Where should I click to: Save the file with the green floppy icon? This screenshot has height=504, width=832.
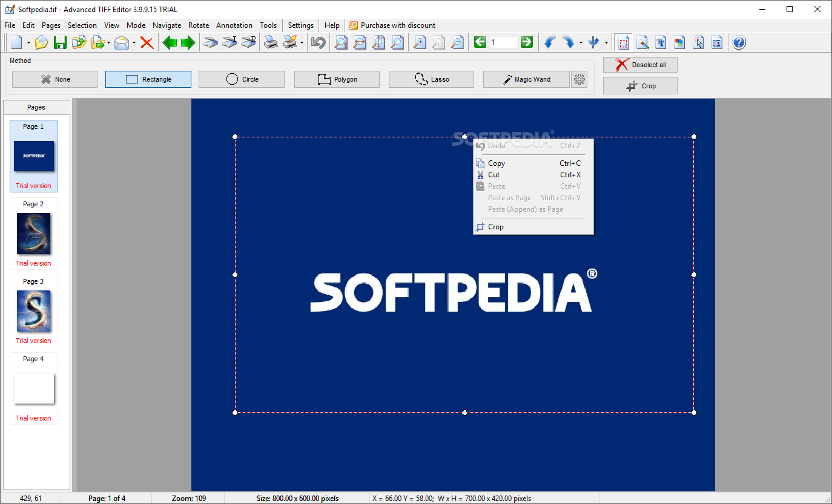click(x=60, y=42)
